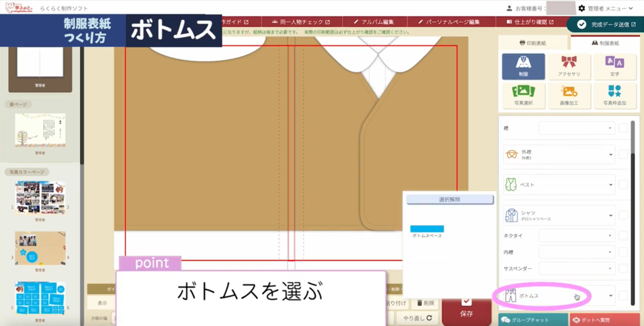Select the page 1-2 photo spread thumbnail
Viewport: 644px width, 326px height.
tap(40, 198)
